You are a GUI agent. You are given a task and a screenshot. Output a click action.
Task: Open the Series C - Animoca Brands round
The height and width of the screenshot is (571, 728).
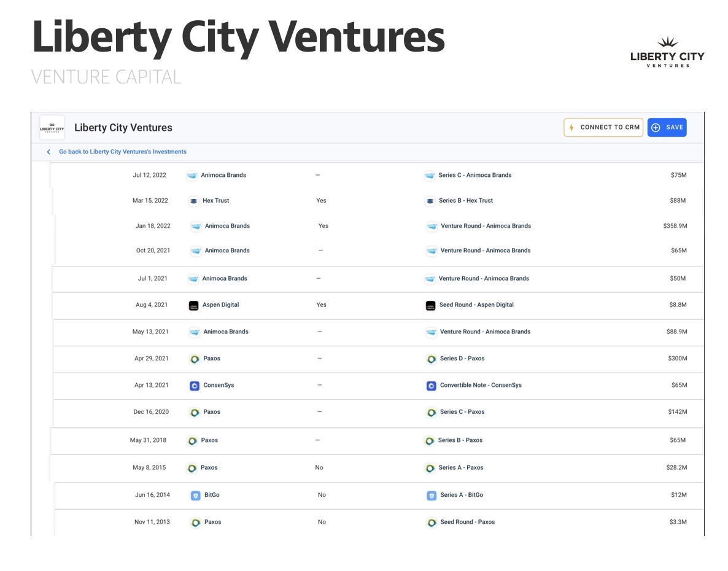(x=474, y=175)
